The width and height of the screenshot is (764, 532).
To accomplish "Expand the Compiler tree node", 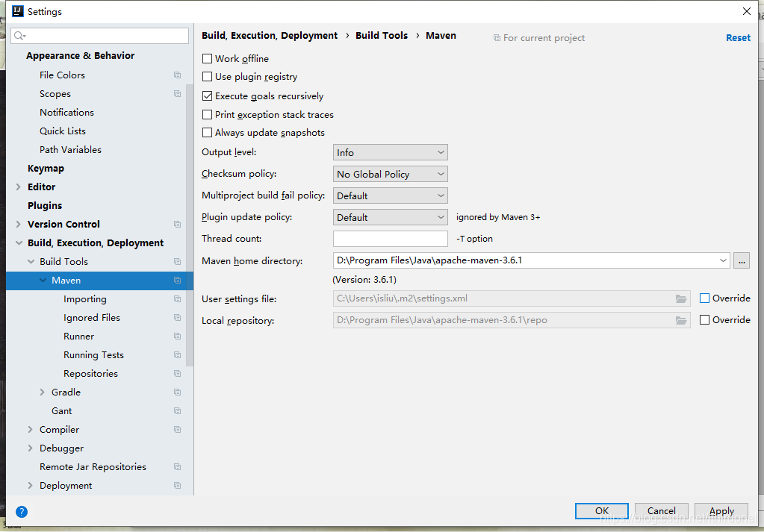I will (30, 429).
